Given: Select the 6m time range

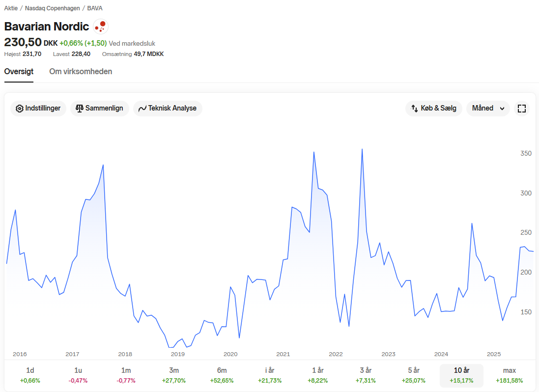Looking at the screenshot, I should [222, 375].
